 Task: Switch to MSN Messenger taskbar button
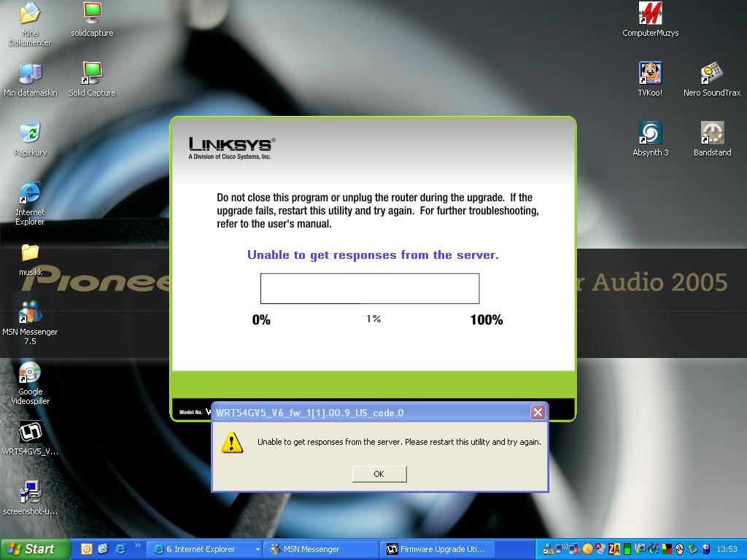click(321, 549)
